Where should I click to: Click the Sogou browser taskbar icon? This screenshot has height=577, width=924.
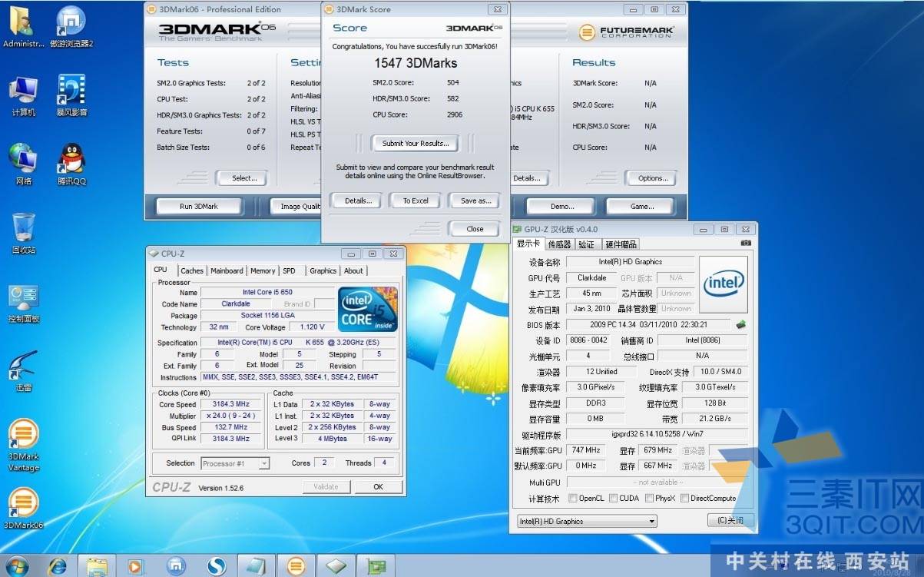(216, 567)
